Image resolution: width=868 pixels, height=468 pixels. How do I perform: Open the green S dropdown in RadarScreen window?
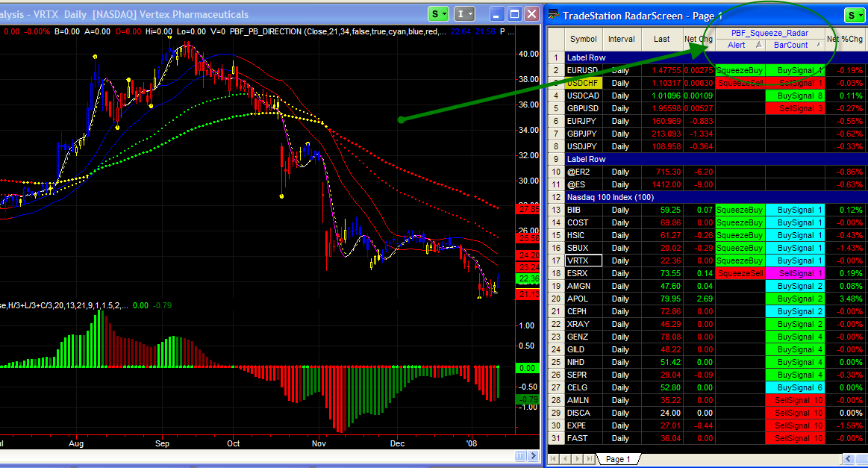point(855,16)
